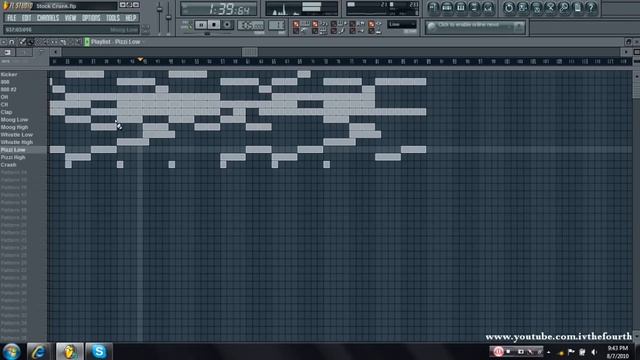This screenshot has height=360, width=640.
Task: Click the playlist scroll left arrow
Action: (x=55, y=52)
